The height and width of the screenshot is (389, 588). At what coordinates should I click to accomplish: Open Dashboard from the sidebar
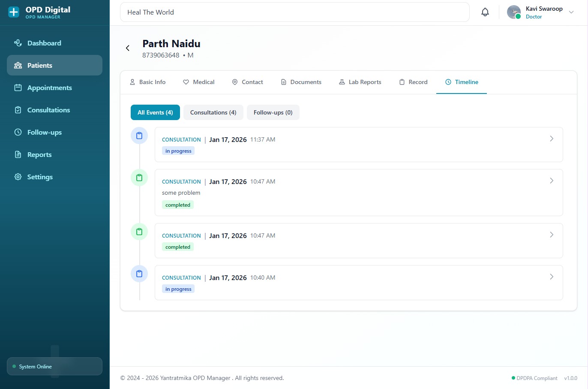point(44,43)
